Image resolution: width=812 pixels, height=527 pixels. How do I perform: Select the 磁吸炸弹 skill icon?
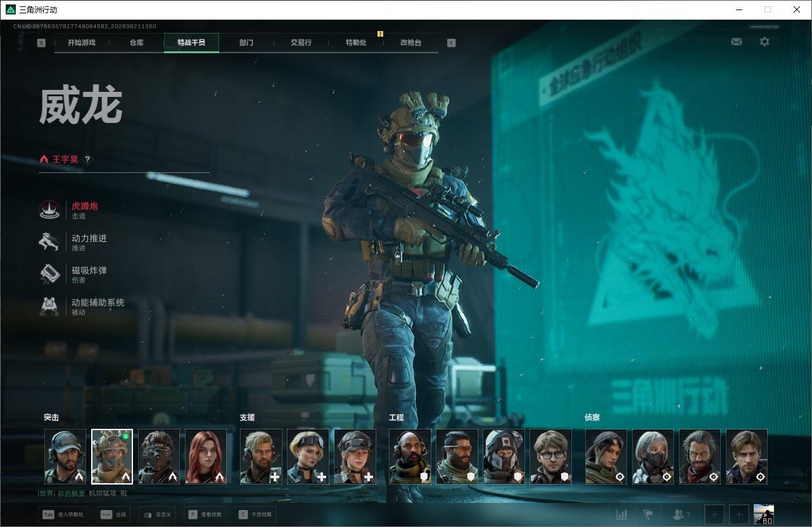[49, 274]
